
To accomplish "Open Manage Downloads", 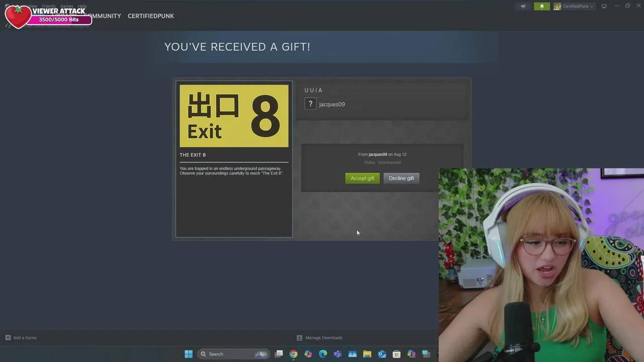I will (x=319, y=337).
